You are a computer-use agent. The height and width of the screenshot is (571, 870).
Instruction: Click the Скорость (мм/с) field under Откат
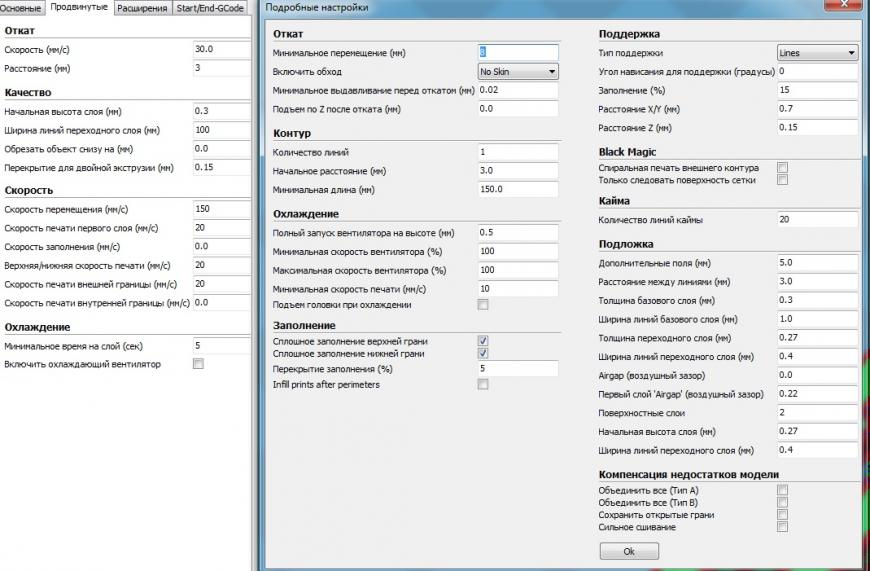pos(222,49)
